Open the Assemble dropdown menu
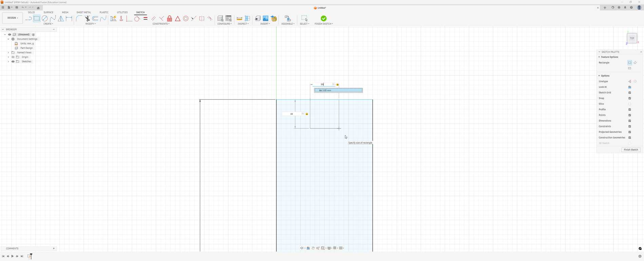This screenshot has width=644, height=261. [x=288, y=24]
